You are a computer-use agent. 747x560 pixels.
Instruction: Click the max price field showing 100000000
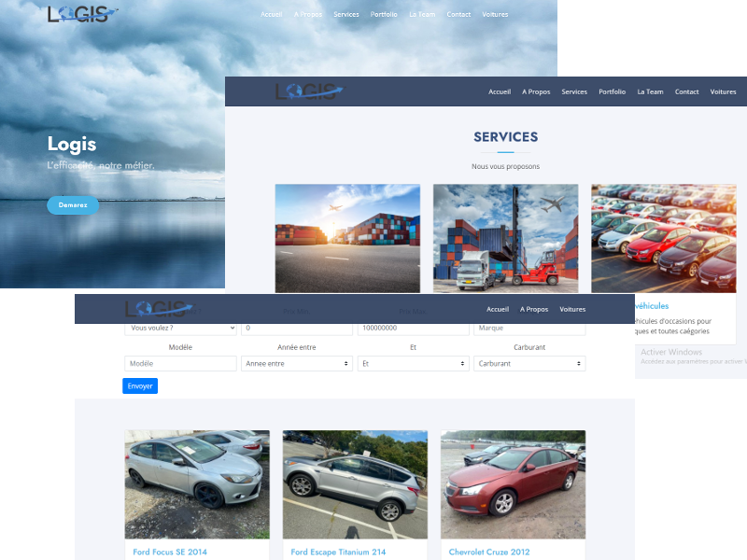pyautogui.click(x=413, y=329)
